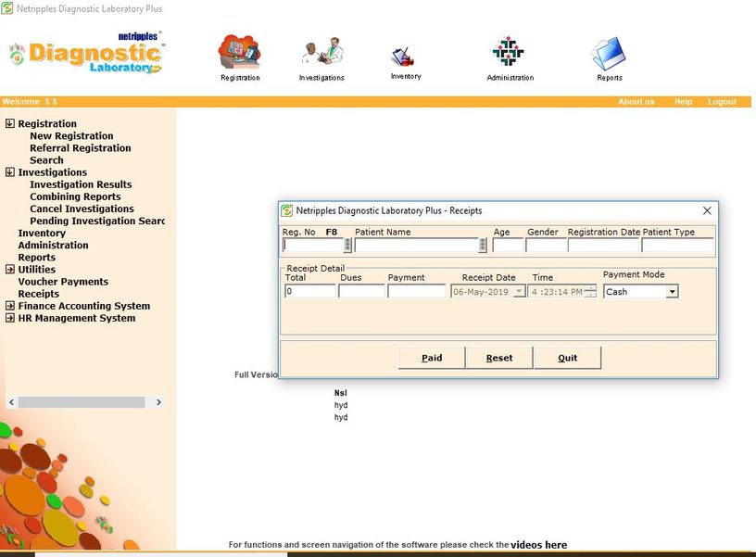Select Reports in the sidebar tree

pyautogui.click(x=37, y=258)
